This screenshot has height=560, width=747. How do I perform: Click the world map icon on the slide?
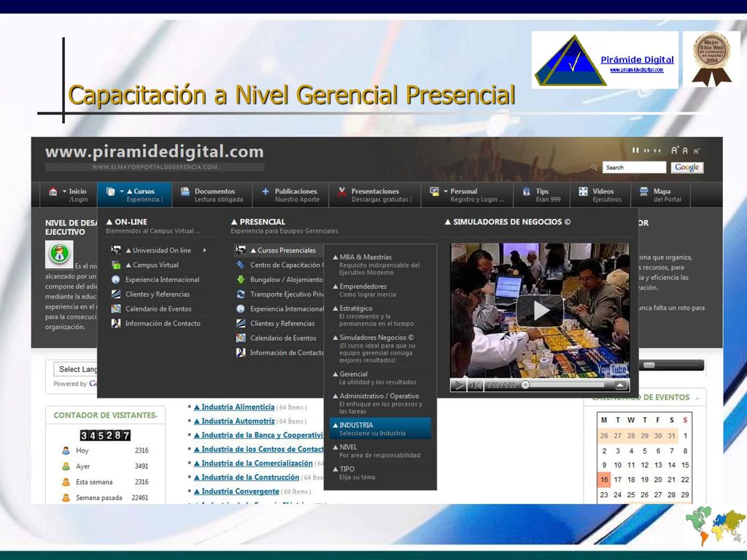[716, 525]
